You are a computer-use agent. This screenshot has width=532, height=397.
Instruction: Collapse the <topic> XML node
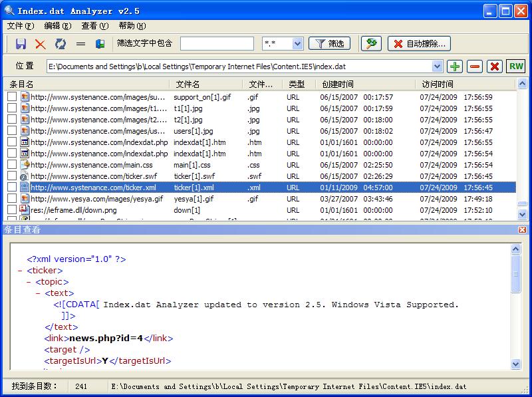click(29, 282)
